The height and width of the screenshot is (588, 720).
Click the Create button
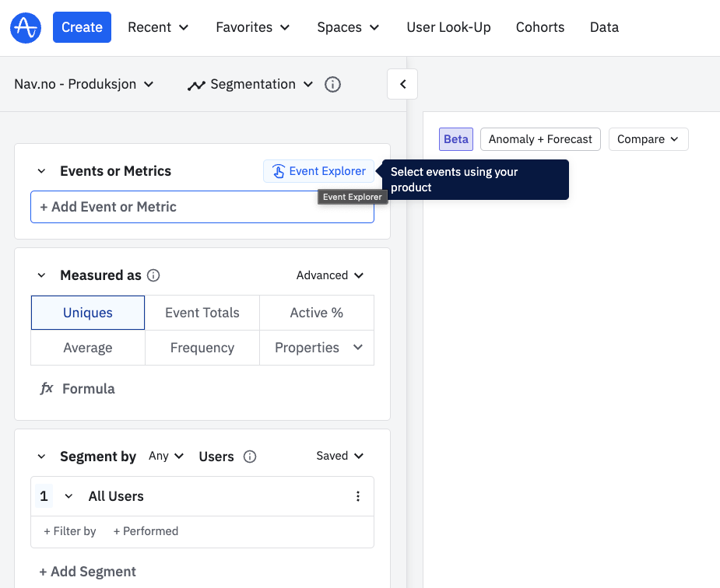coord(82,27)
